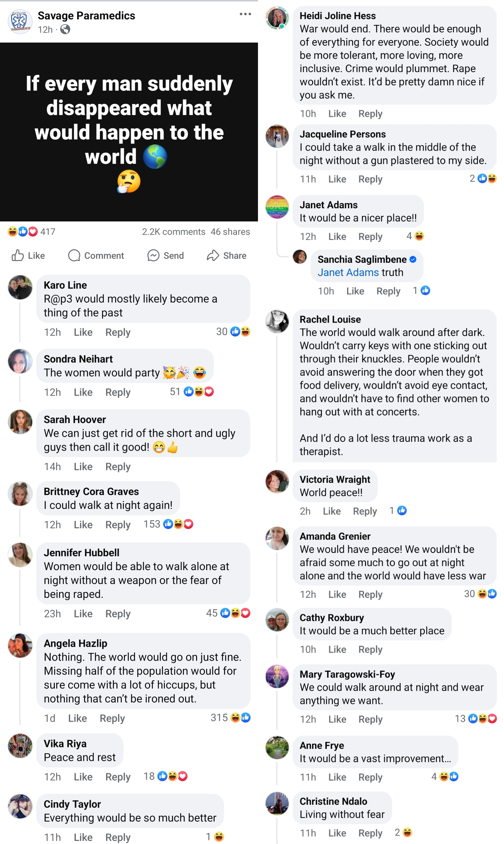
Task: Open the three-dot post options menu
Action: 245,14
